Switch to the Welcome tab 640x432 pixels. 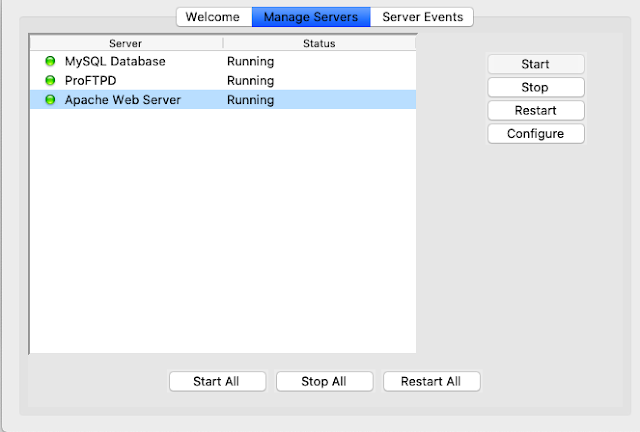(214, 17)
